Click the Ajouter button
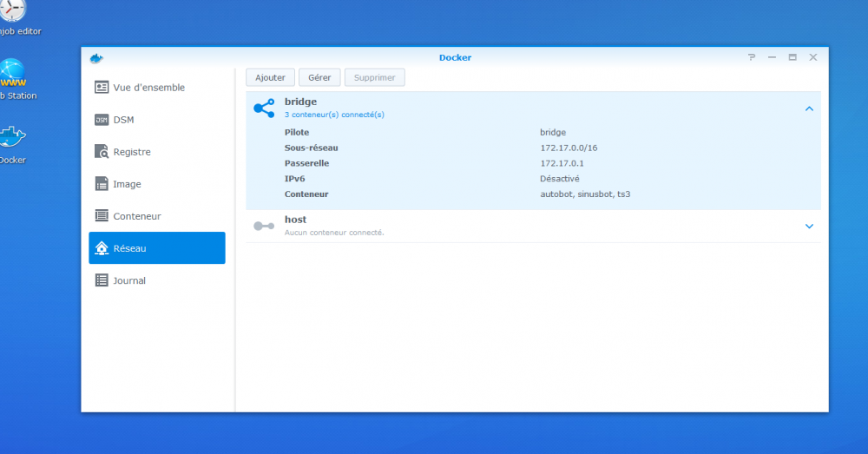This screenshot has width=868, height=454. click(270, 77)
